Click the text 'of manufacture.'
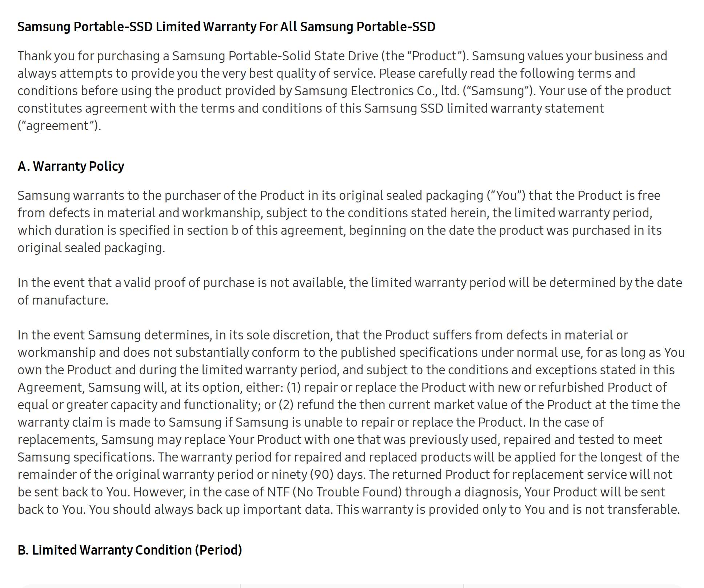Image resolution: width=704 pixels, height=588 pixels. click(x=63, y=300)
